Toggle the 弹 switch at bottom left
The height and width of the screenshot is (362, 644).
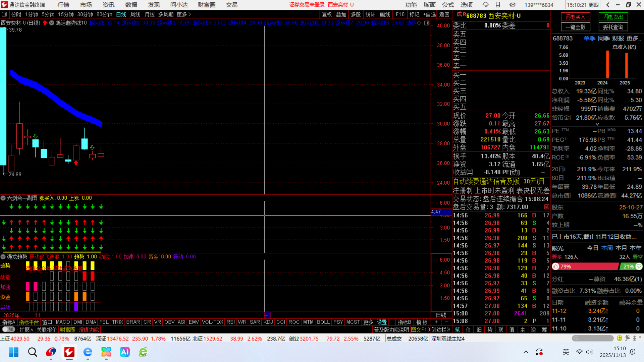pyautogui.click(x=8, y=330)
